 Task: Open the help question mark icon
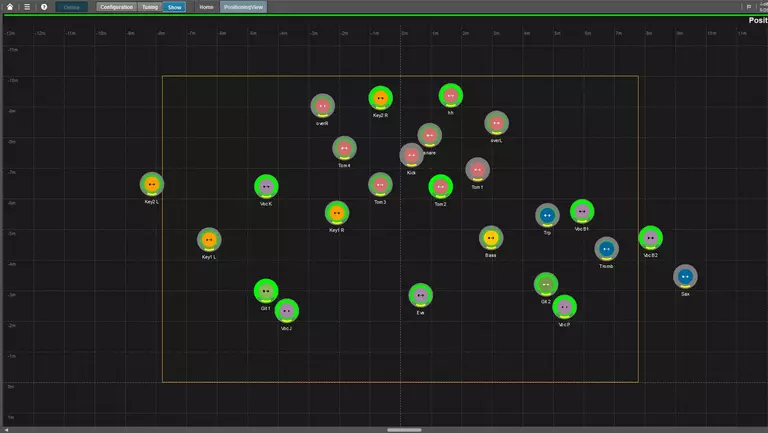[x=44, y=7]
